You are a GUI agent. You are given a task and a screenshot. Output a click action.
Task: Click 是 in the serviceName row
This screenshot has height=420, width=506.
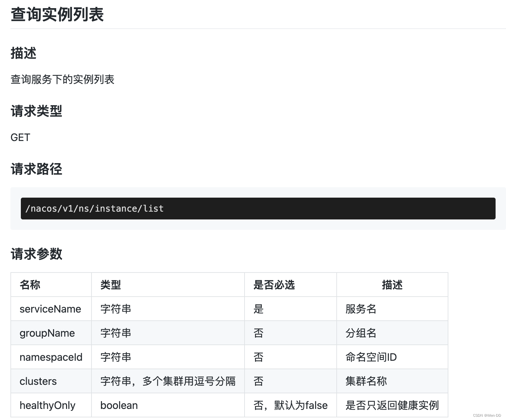tap(290, 309)
